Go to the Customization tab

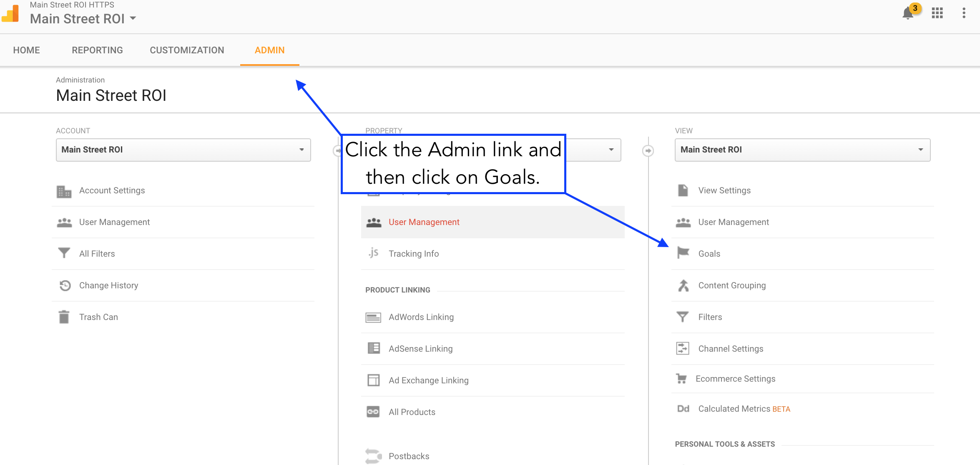click(x=187, y=50)
